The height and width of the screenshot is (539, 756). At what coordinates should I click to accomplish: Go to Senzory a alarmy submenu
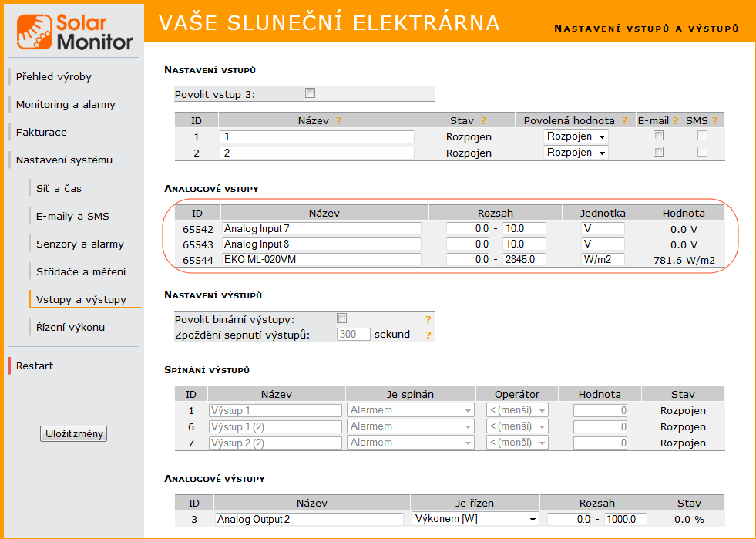pyautogui.click(x=80, y=244)
